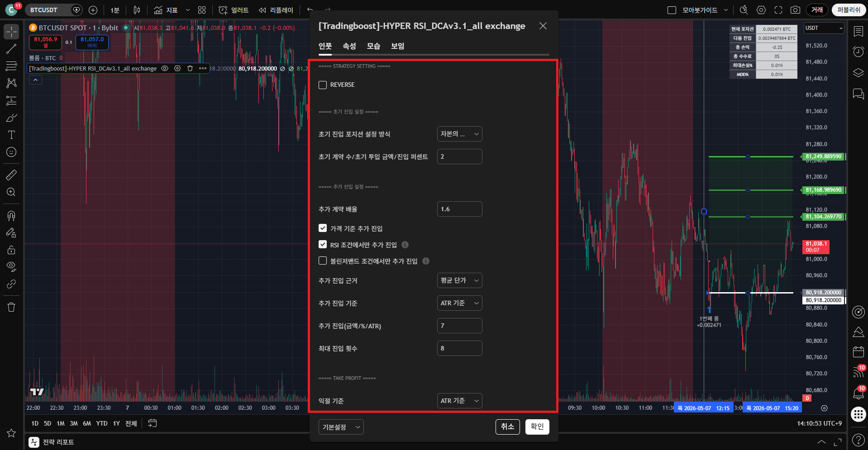Open the layout grid selector
This screenshot has width=868, height=450.
pyautogui.click(x=202, y=10)
